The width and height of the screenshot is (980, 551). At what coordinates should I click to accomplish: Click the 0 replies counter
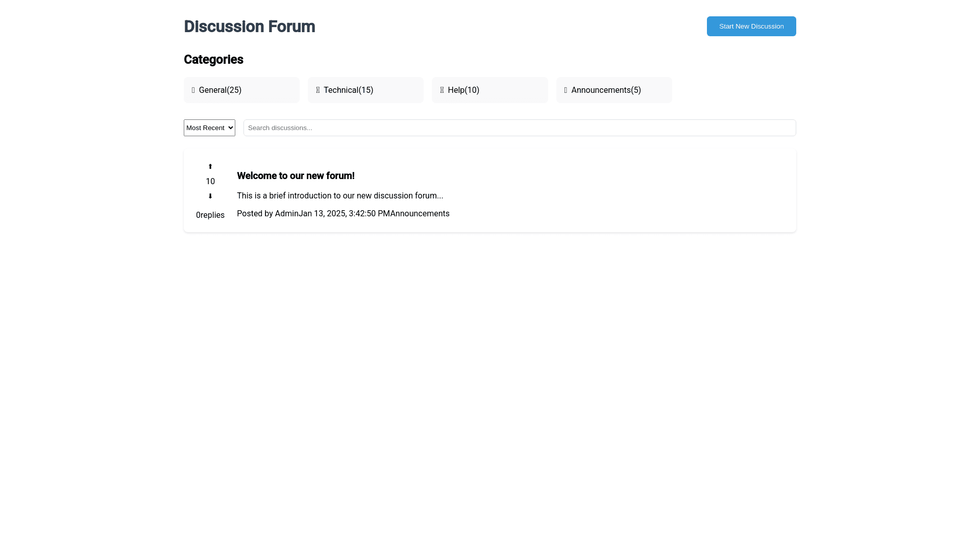click(x=210, y=215)
